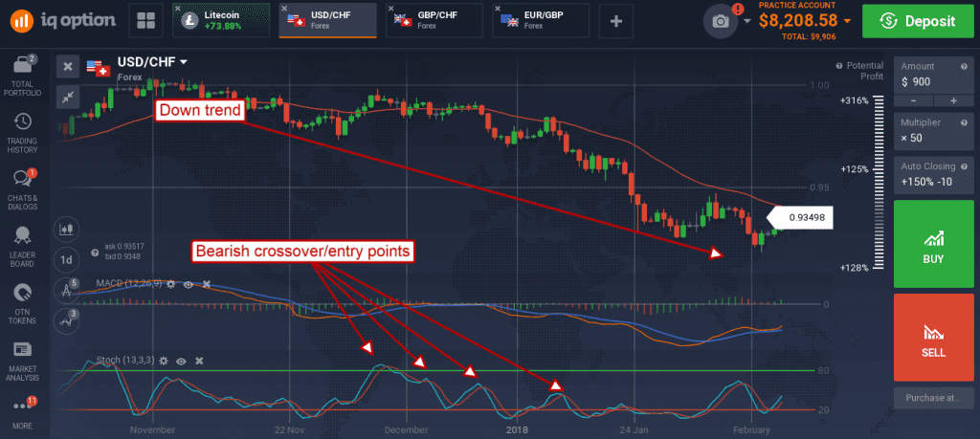Image resolution: width=980 pixels, height=439 pixels.
Task: Change the 1d timeframe button
Action: (x=65, y=258)
